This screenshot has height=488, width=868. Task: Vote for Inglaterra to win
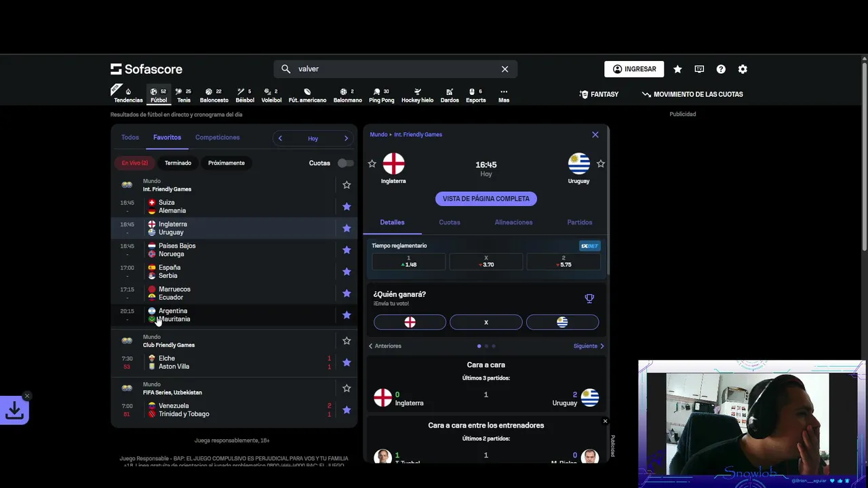point(410,323)
